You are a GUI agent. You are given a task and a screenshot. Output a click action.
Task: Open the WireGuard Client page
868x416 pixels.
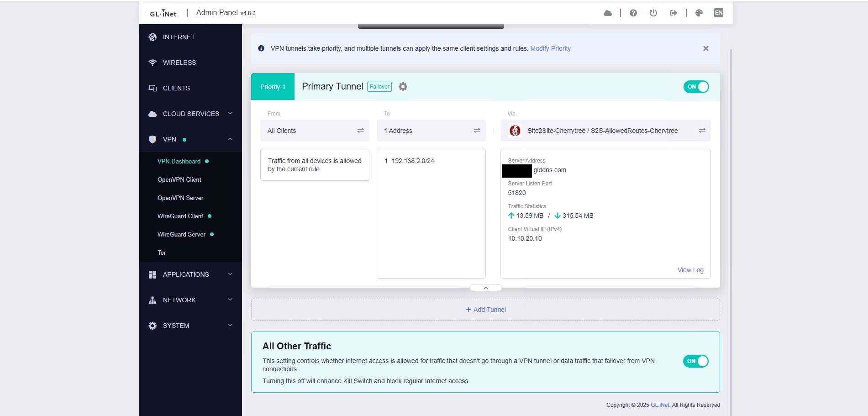point(180,216)
